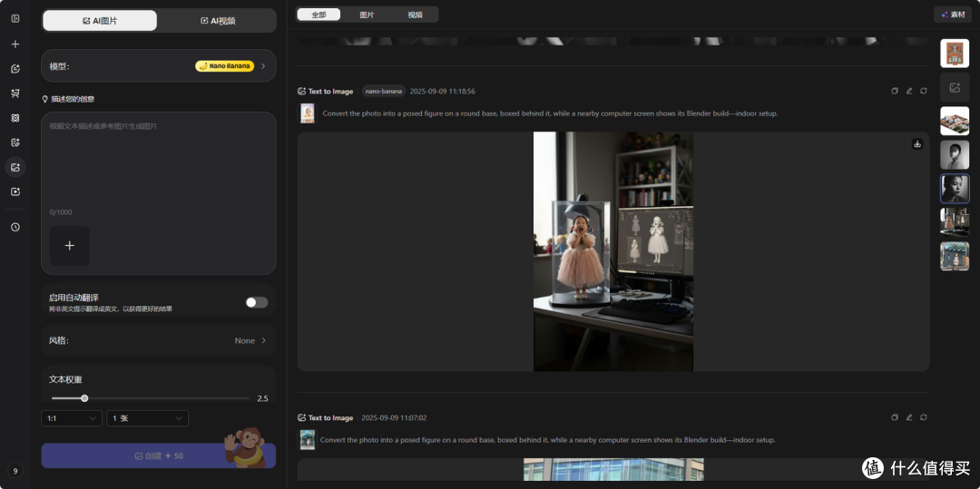The width and height of the screenshot is (980, 489).
Task: Click the 2.5 text weight value
Action: 262,398
